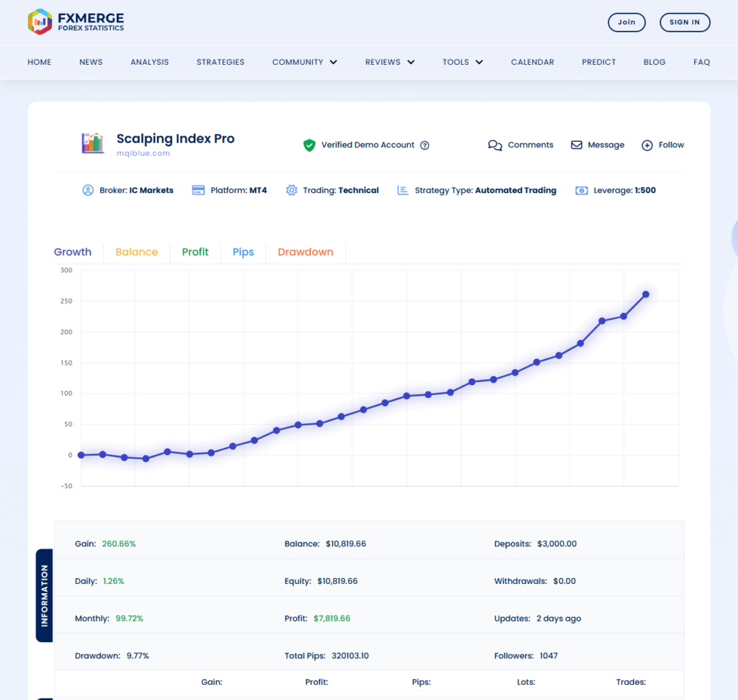Click the Leverage money icon
This screenshot has height=700, width=738.
point(582,190)
